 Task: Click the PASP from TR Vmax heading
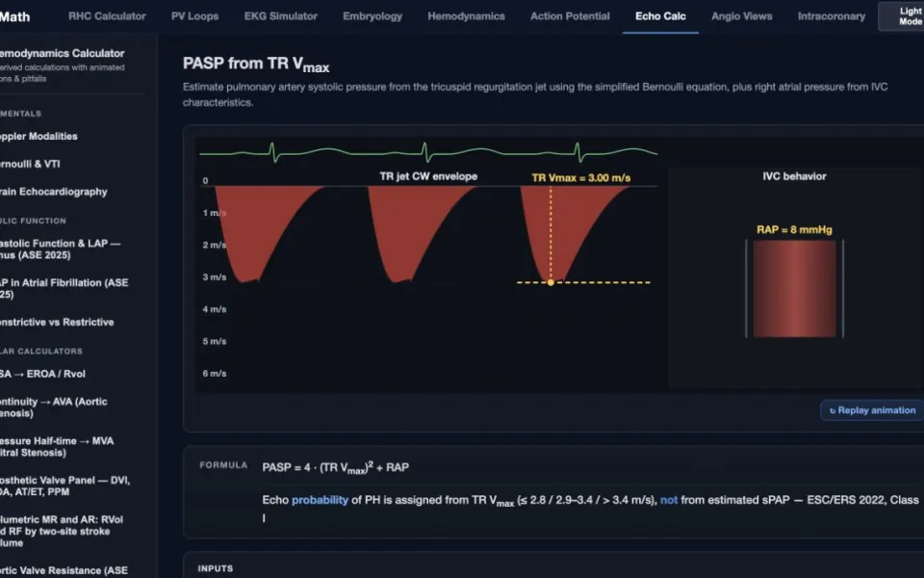256,65
